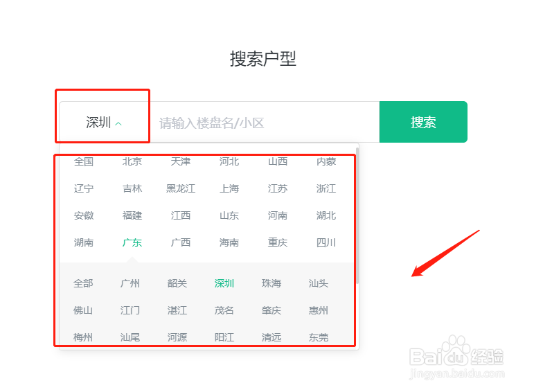Image resolution: width=534 pixels, height=392 pixels.
Task: Select 湖南 province
Action: pos(84,242)
